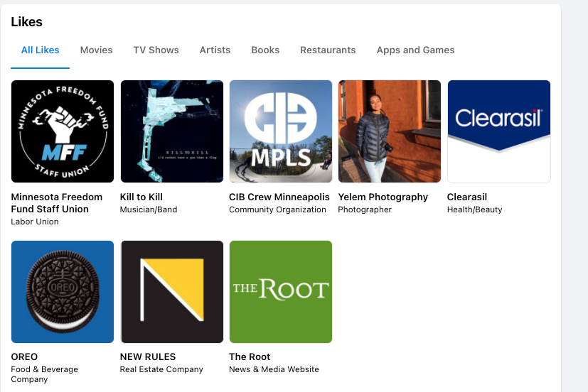Open the TV Shows tab

(156, 50)
